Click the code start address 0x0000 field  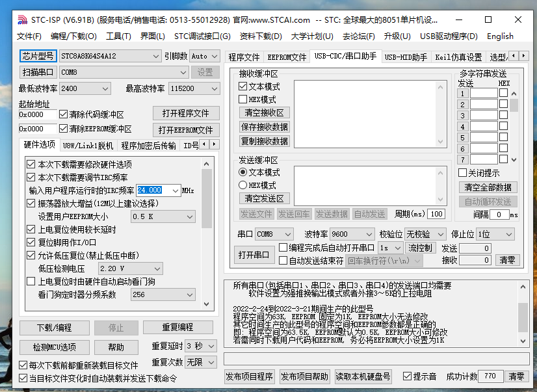click(38, 114)
